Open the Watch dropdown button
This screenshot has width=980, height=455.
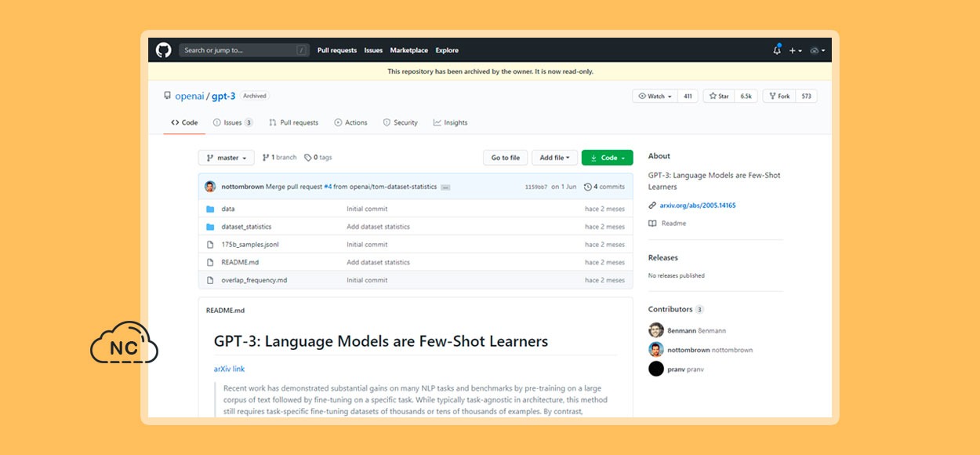pyautogui.click(x=655, y=96)
